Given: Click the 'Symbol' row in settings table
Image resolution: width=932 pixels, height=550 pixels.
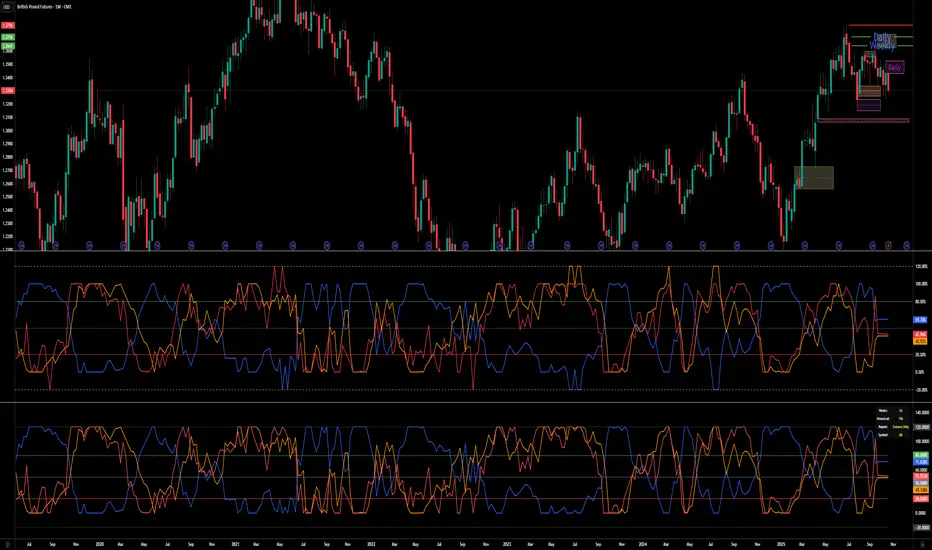Looking at the screenshot, I should (x=893, y=435).
